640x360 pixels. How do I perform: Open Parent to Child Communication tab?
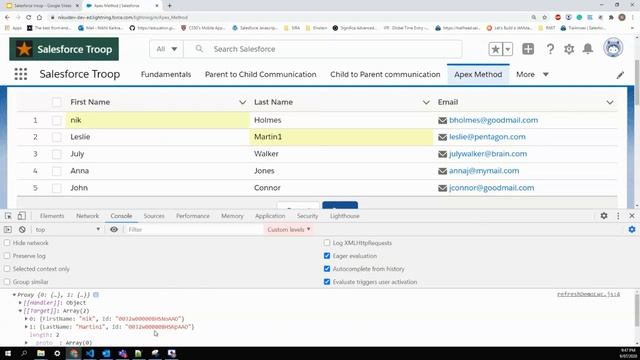click(x=260, y=75)
